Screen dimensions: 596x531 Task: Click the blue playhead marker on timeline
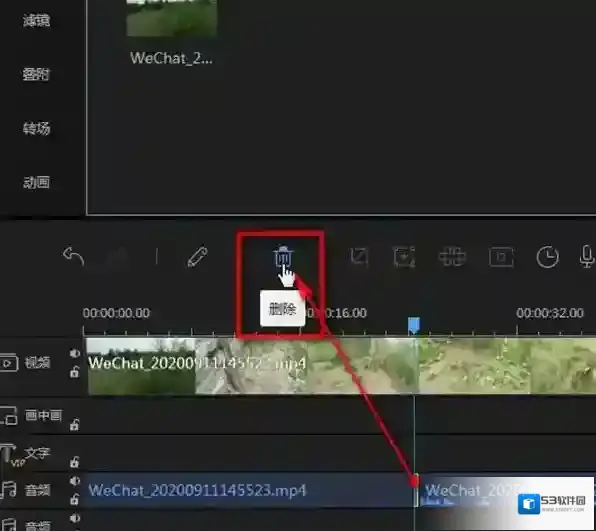(414, 326)
